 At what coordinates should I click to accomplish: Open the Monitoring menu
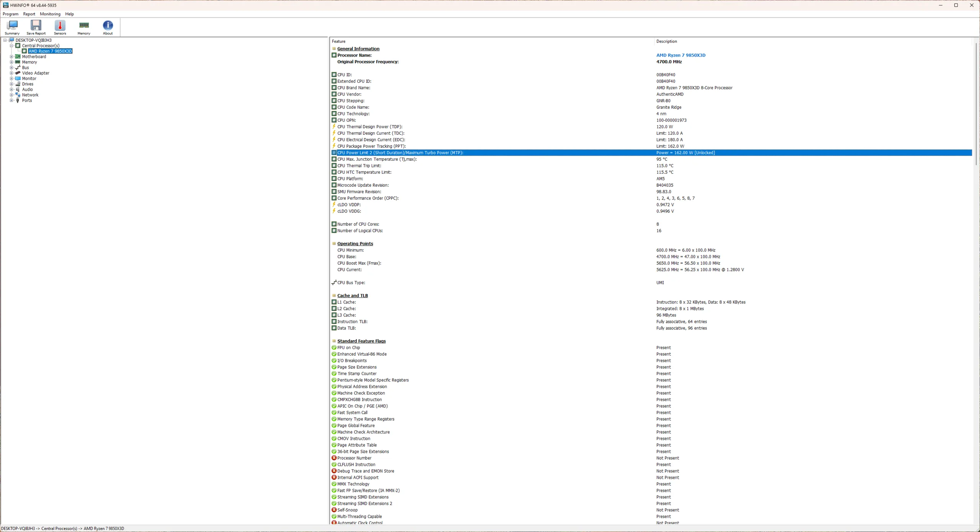pyautogui.click(x=50, y=14)
